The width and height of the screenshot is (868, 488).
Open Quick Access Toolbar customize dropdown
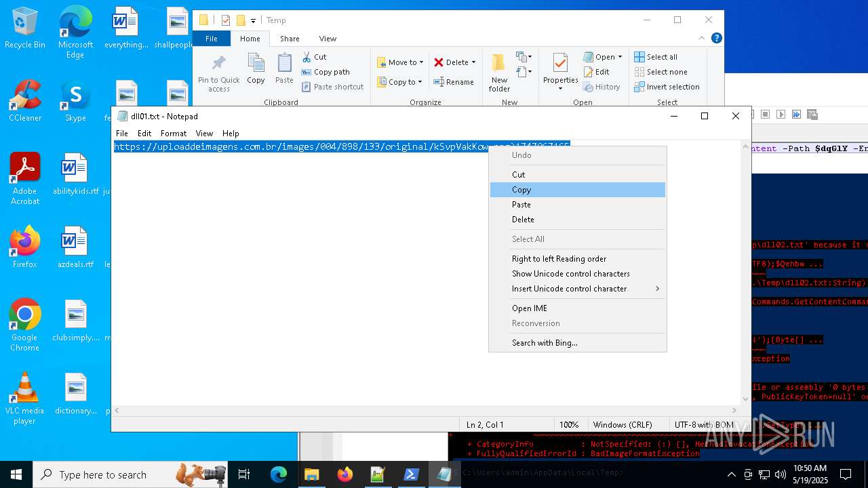(x=253, y=20)
